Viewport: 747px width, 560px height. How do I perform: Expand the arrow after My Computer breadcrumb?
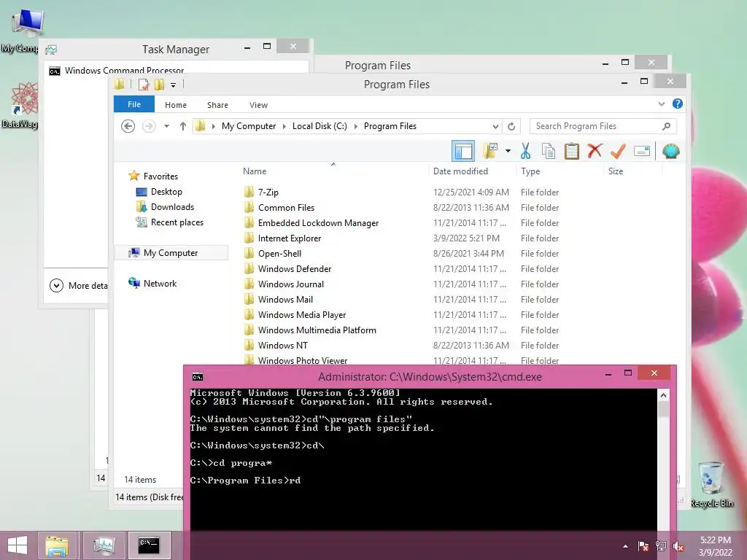284,126
